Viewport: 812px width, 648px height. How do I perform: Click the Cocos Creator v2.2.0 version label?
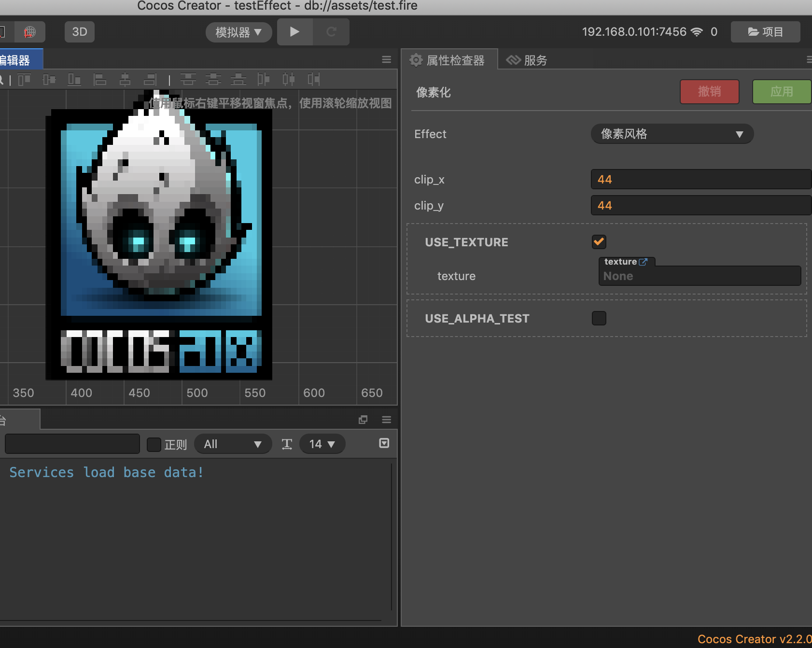click(x=755, y=639)
